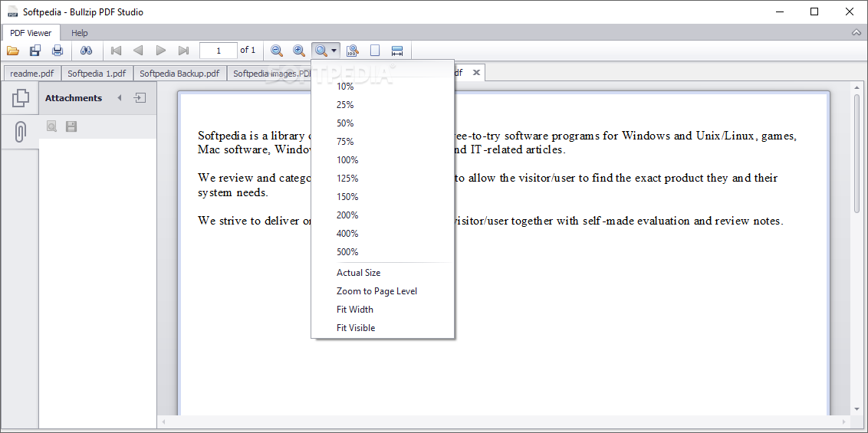This screenshot has width=868, height=433.
Task: Close the active document tab
Action: 475,73
